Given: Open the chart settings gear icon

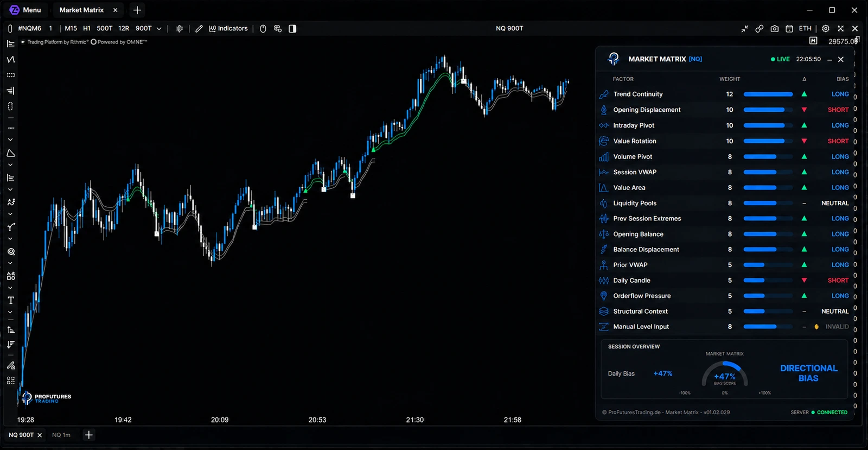Looking at the screenshot, I should [x=825, y=28].
